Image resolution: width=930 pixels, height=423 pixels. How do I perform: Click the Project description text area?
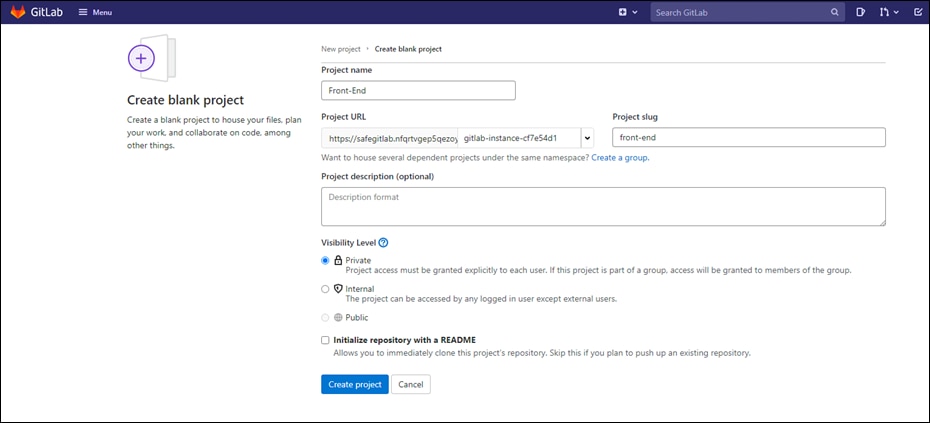(603, 207)
